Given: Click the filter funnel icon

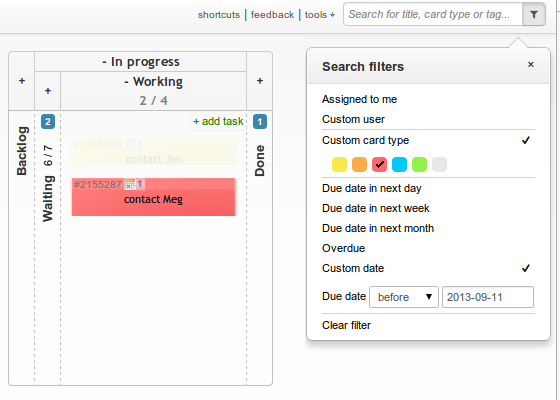Looking at the screenshot, I should (534, 15).
